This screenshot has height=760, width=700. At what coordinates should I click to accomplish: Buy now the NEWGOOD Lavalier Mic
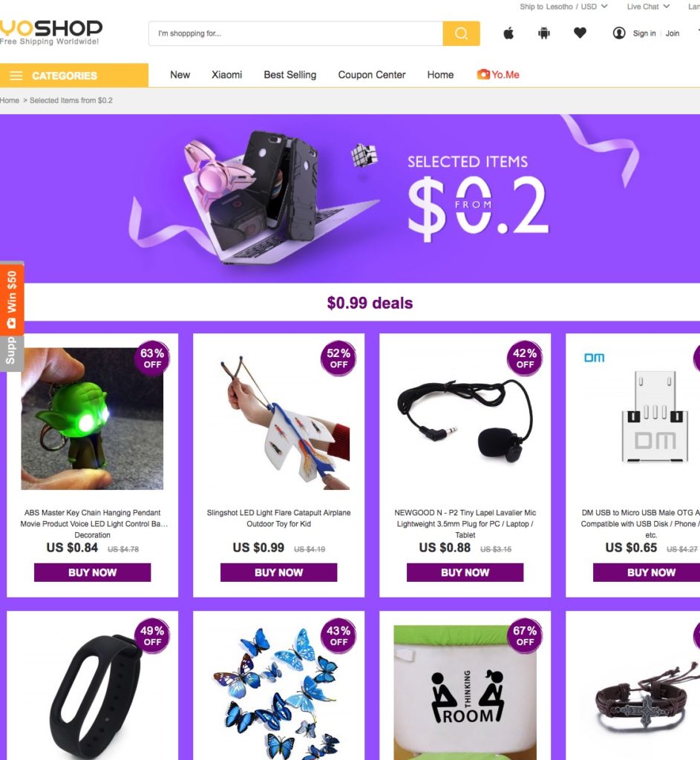click(x=465, y=572)
